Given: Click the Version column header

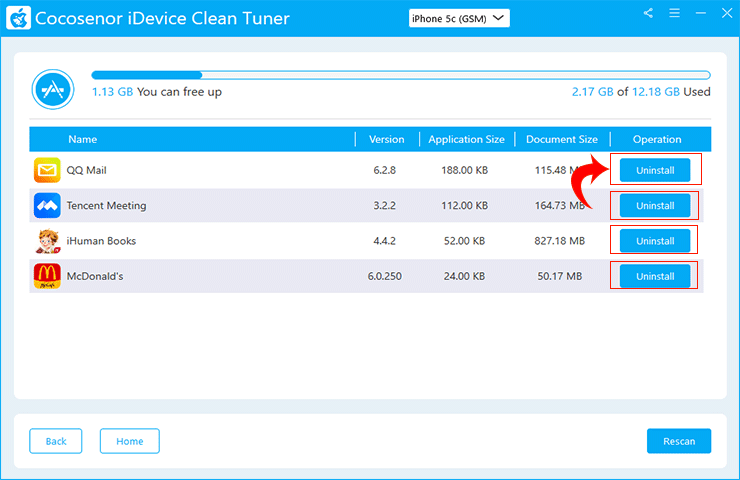Looking at the screenshot, I should 387,139.
